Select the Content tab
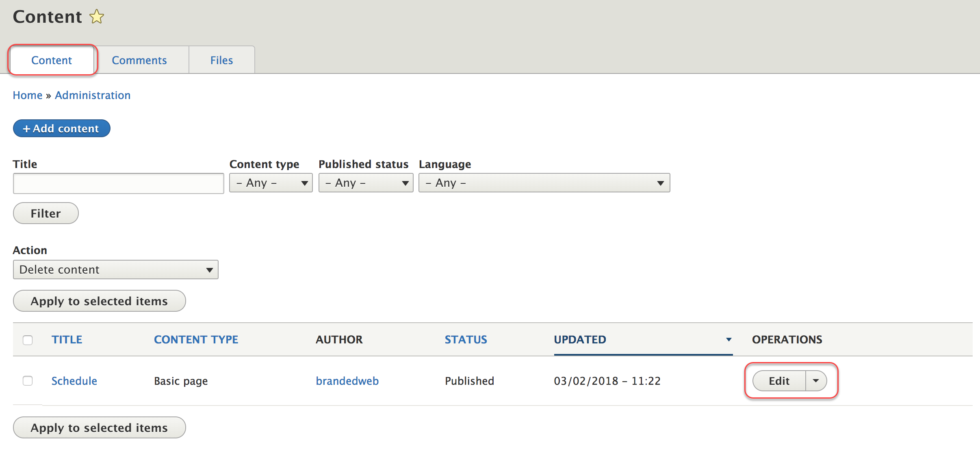Viewport: 980px width, 453px height. pos(52,60)
